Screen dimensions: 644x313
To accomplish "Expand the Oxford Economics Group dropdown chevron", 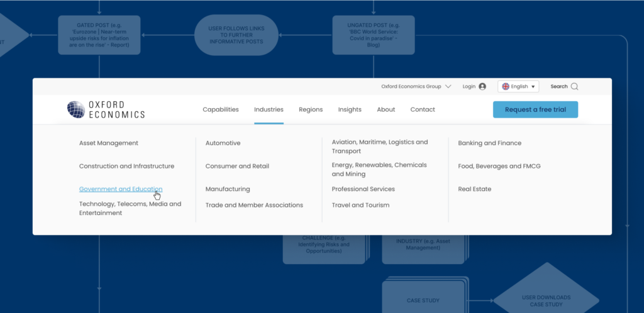I will tap(448, 87).
